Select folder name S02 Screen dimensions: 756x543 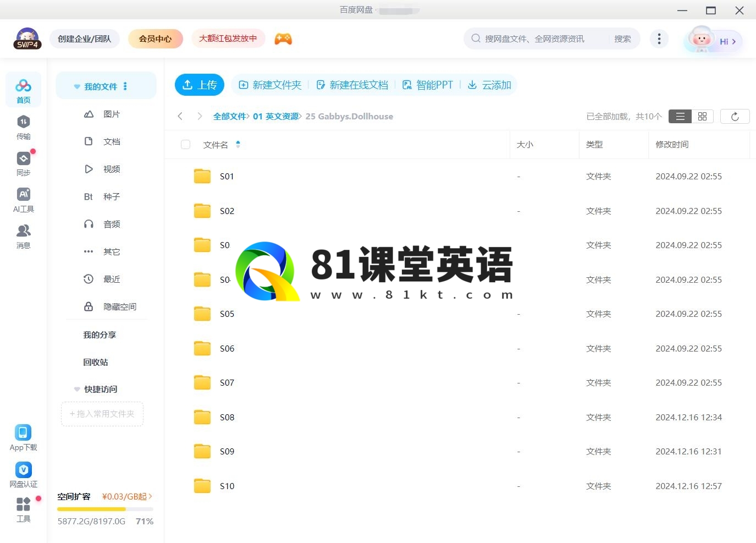pos(227,211)
